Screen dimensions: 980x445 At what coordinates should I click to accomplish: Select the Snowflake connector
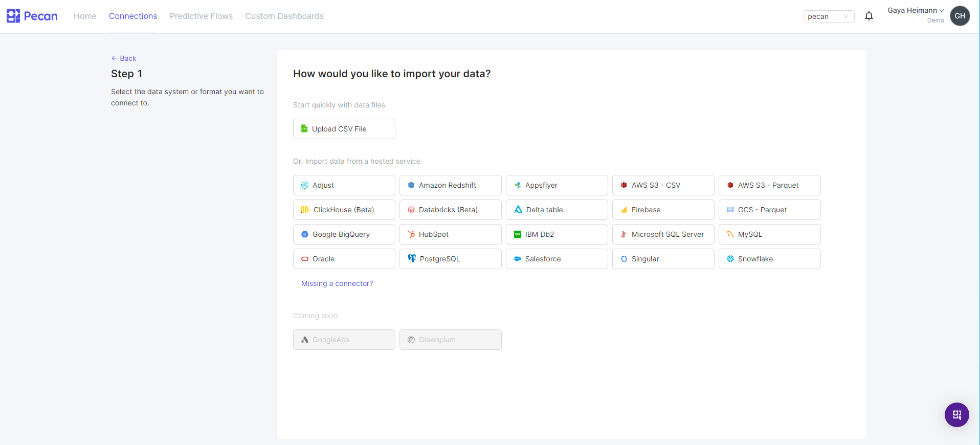(769, 259)
